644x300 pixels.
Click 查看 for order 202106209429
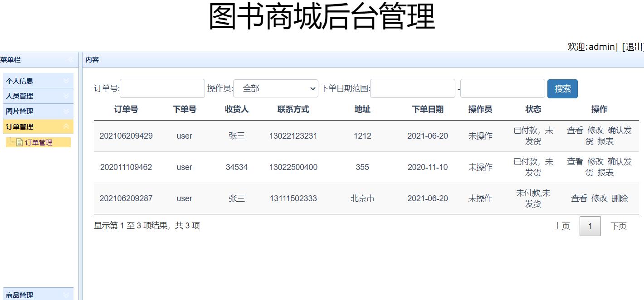tap(575, 130)
